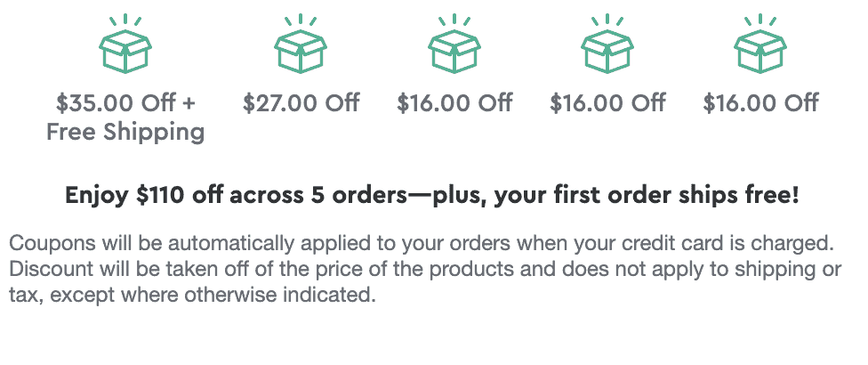
Task: Click the "Free Shipping" text under first box
Action: tap(125, 133)
